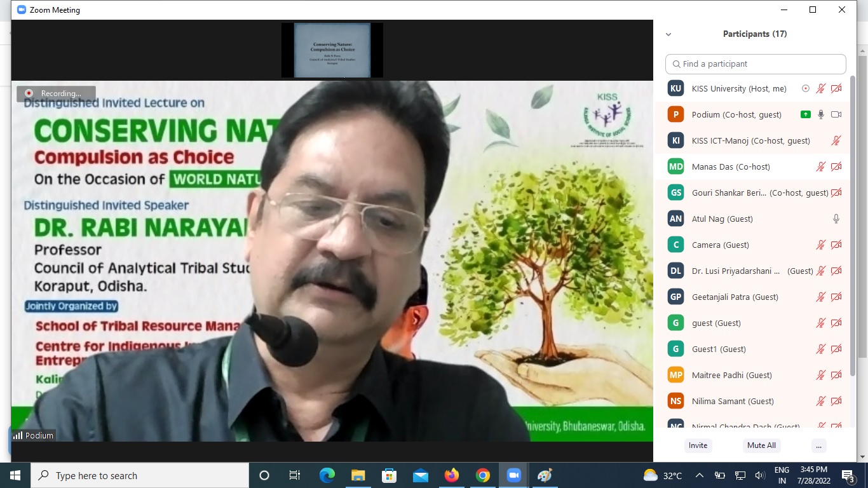Screen dimensions: 868x488
Task: Toggle Guest1's muted microphone icon
Action: (821, 349)
